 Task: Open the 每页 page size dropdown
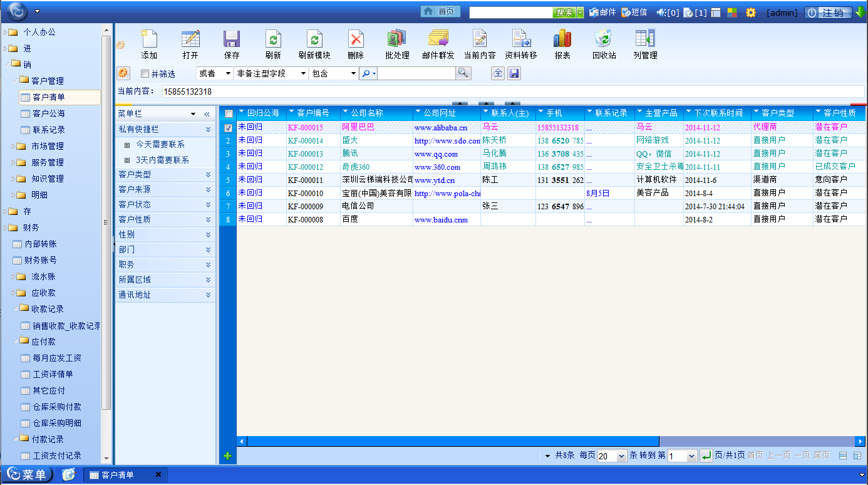[x=612, y=456]
